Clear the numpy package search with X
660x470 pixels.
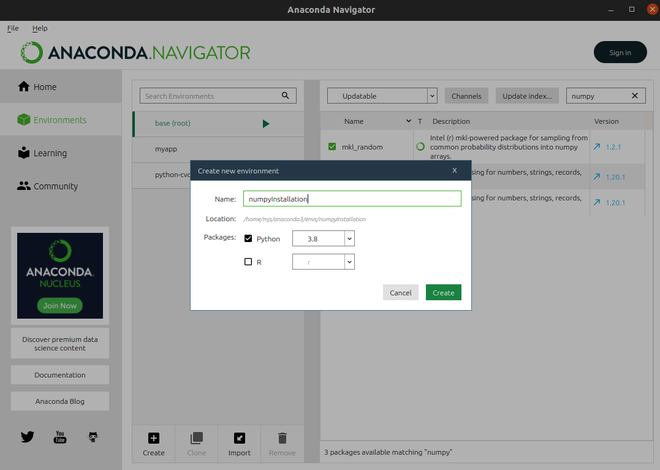pos(634,96)
